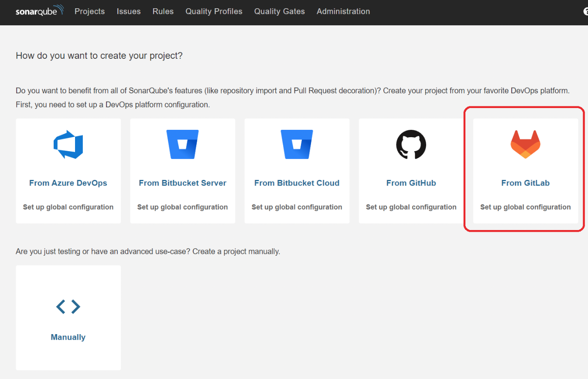Open the Administration section
The width and height of the screenshot is (588, 379).
[x=343, y=11]
